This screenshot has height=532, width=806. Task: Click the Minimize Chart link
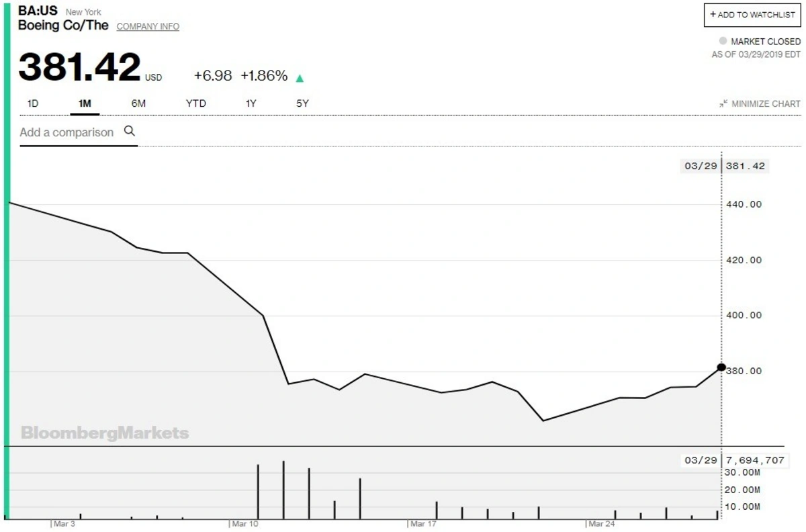(766, 103)
